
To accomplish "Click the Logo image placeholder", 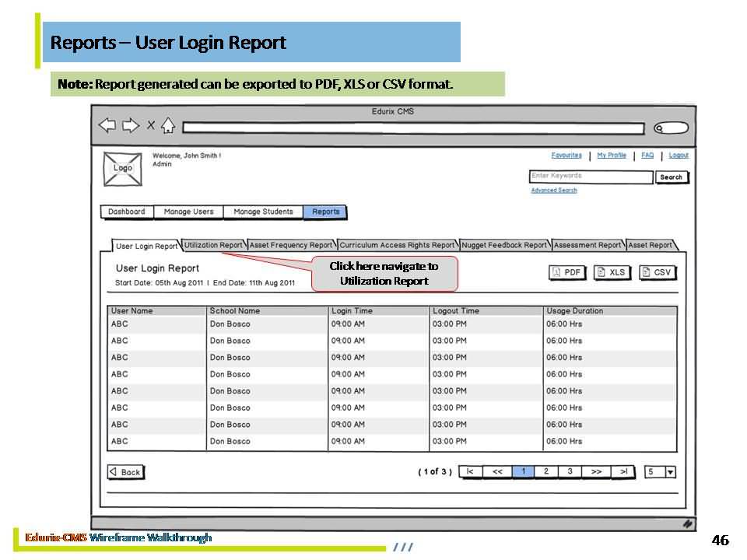I will pyautogui.click(x=123, y=169).
